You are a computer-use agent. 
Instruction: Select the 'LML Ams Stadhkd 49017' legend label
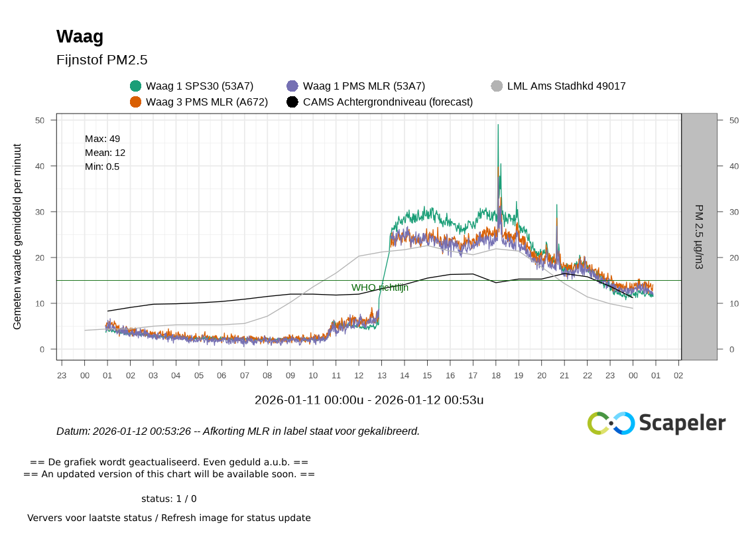pyautogui.click(x=566, y=86)
